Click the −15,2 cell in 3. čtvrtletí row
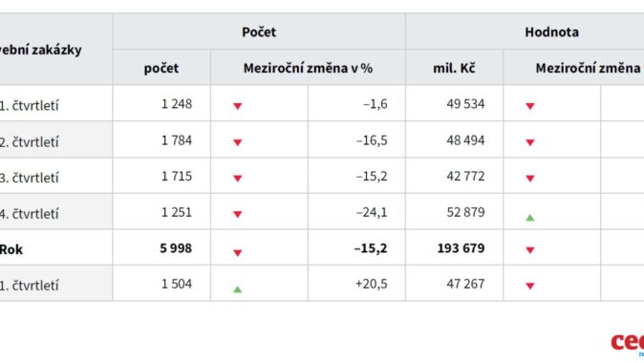Image resolution: width=644 pixels, height=363 pixels. tap(372, 176)
